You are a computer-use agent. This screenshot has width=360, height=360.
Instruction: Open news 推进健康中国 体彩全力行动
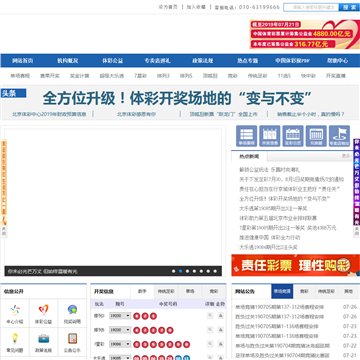(x=270, y=238)
